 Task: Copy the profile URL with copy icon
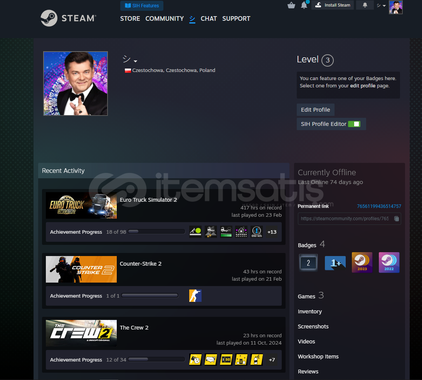(x=396, y=219)
